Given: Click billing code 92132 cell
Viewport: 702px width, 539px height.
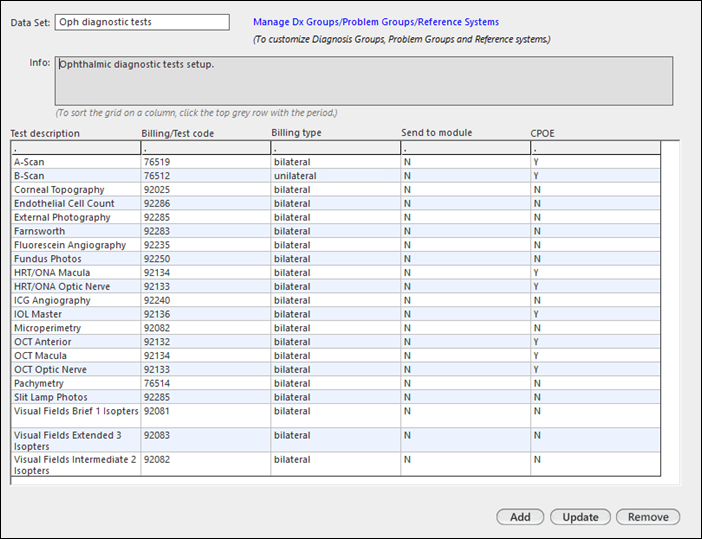Looking at the screenshot, I should (x=205, y=342).
